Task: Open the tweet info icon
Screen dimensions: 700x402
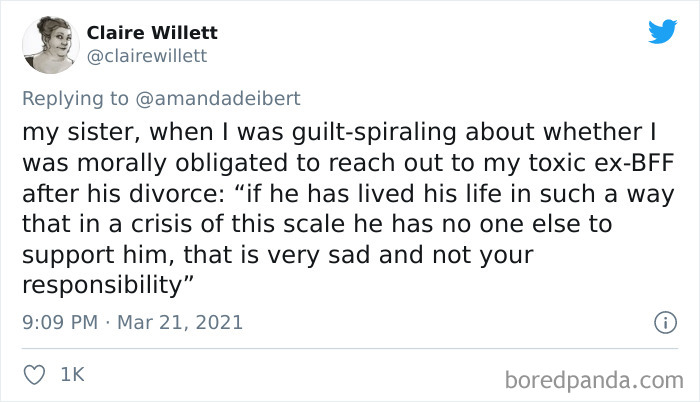Action: pos(661,323)
